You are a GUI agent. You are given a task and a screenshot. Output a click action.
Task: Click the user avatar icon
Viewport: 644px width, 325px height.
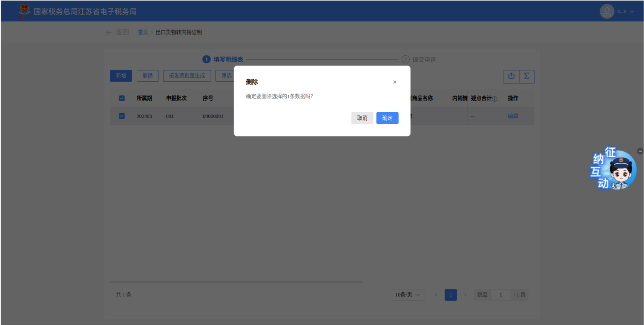pos(607,11)
